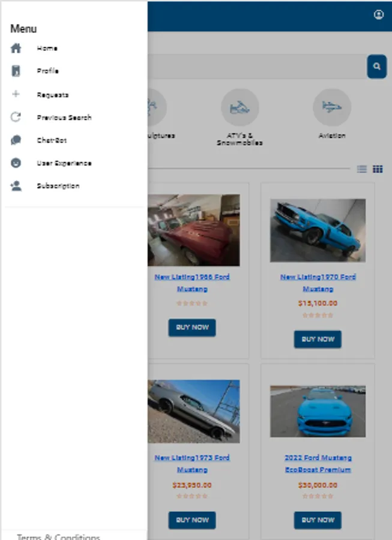Screen dimensions: 392x540
Task: Click Buy Now under 1973 Ford Mustang
Action: coord(192,520)
